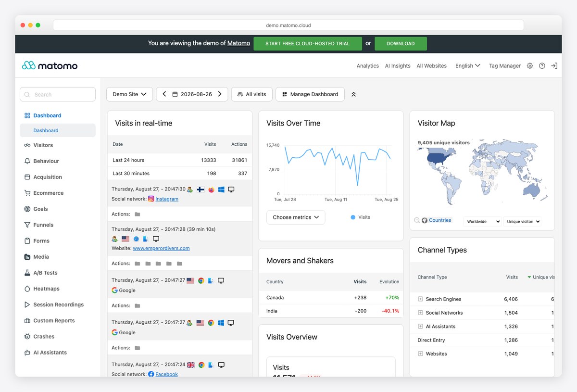
Task: Click the Google logo in 20:47:27 visit without visitor icon
Action: [x=114, y=291]
